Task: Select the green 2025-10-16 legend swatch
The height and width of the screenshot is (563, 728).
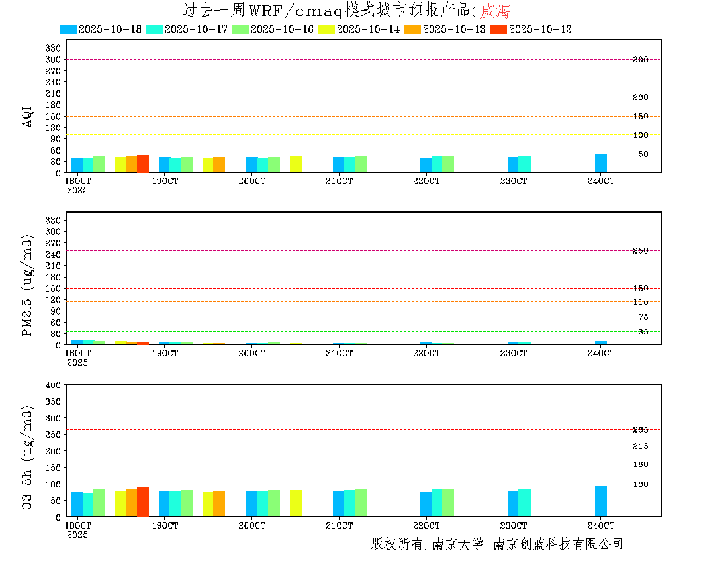Action: (240, 29)
